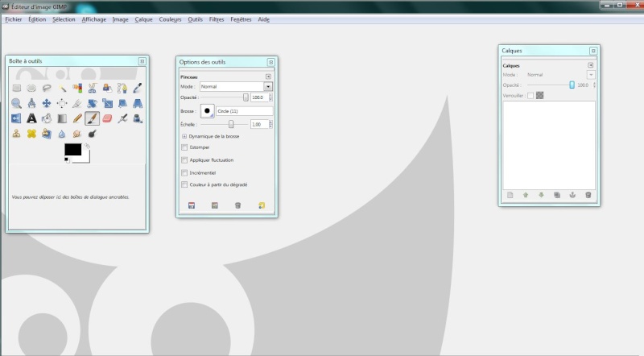Reset tool options to defaults button
Image resolution: width=644 pixels, height=356 pixels.
262,205
